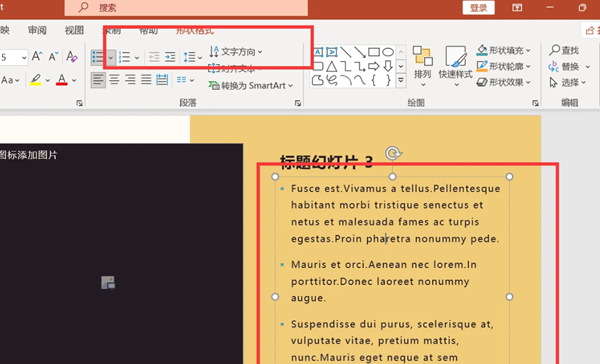Select the oval shape
Screen dimensions: 600x364
click(x=388, y=52)
